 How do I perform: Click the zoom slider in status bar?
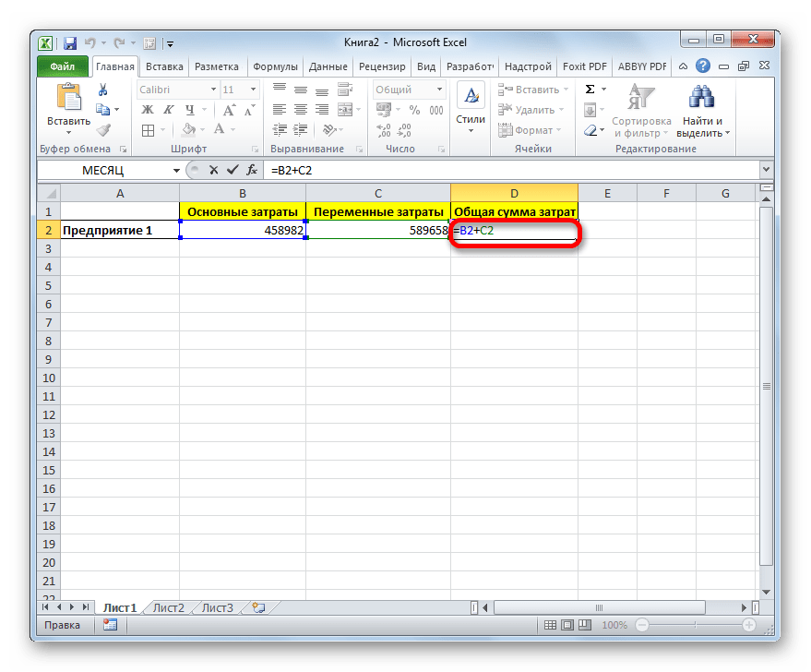(701, 625)
